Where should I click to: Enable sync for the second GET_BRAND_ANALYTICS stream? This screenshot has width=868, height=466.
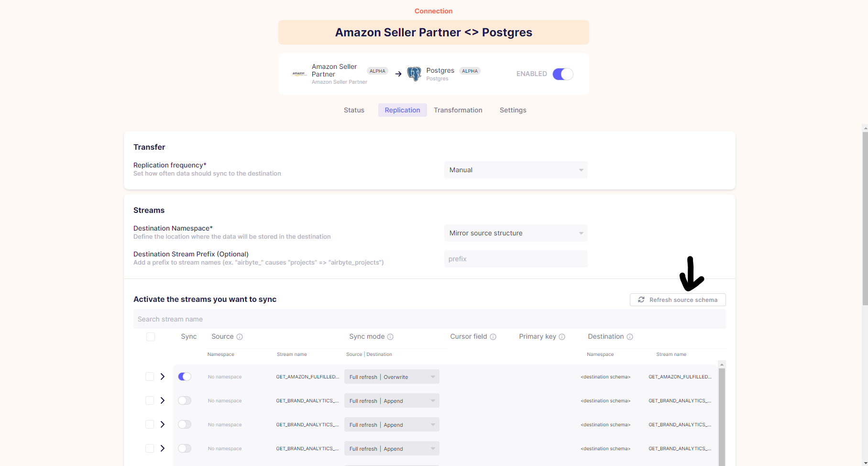pos(185,424)
